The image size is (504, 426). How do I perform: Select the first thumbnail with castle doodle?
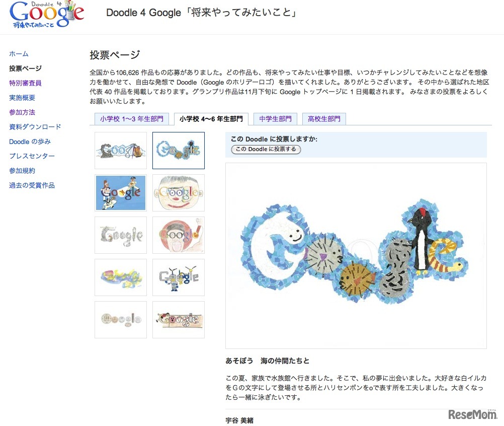[121, 151]
